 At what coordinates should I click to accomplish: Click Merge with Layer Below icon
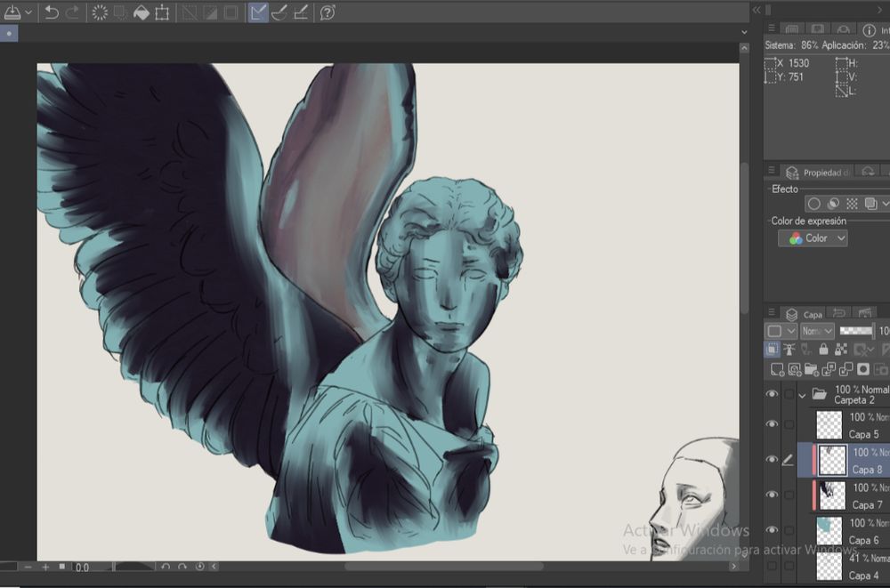845,370
